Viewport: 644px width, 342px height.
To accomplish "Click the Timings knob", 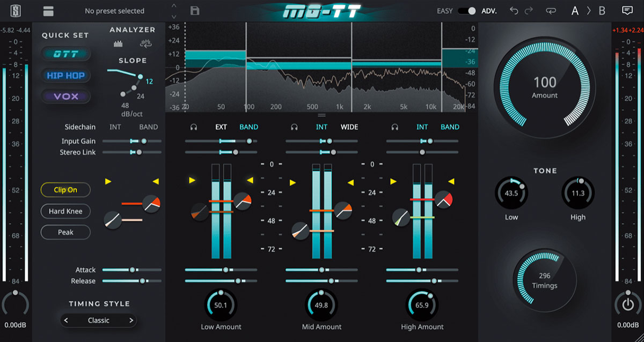I will click(545, 280).
